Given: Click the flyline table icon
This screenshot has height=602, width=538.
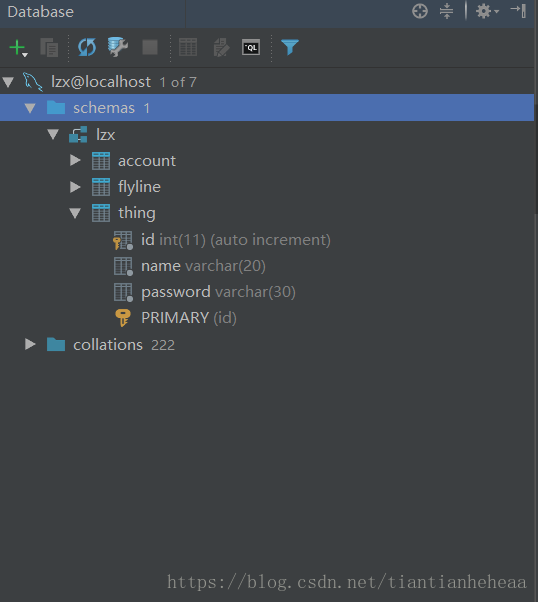Looking at the screenshot, I should [x=101, y=187].
